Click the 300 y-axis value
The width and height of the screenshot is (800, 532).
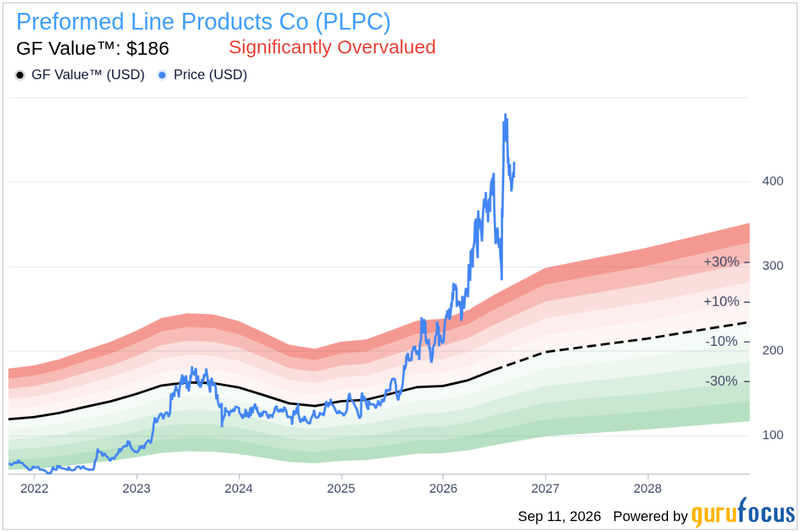point(773,265)
